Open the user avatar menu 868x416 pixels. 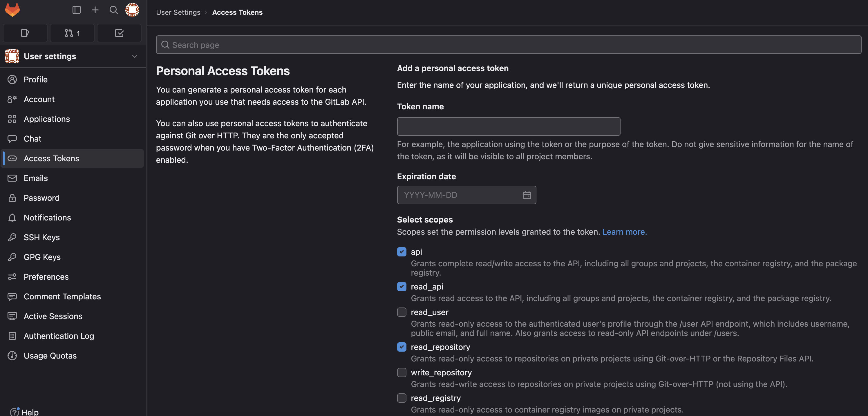132,10
